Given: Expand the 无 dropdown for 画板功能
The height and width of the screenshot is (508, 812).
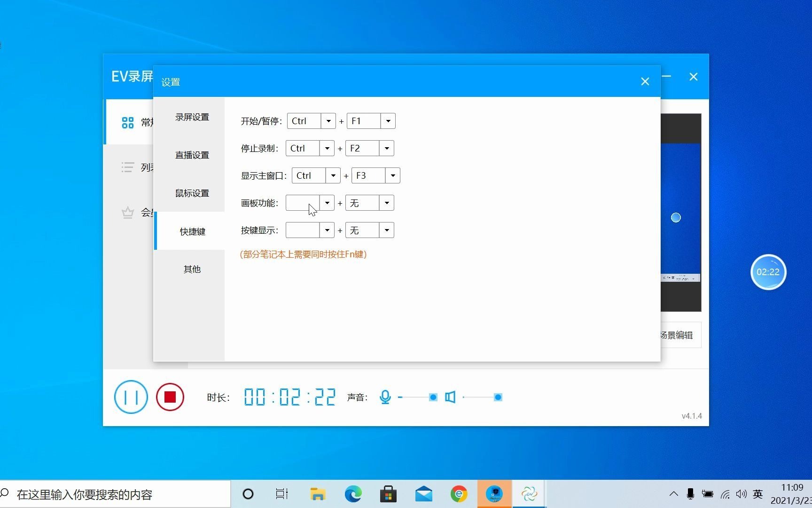Looking at the screenshot, I should tap(386, 203).
